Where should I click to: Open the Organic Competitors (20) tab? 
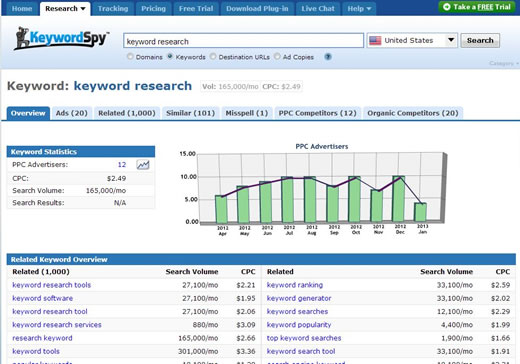pos(413,113)
